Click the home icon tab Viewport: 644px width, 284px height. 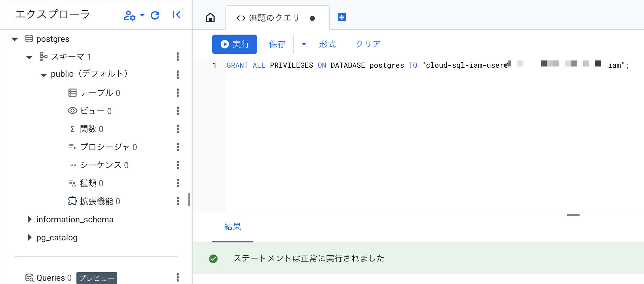pyautogui.click(x=210, y=18)
